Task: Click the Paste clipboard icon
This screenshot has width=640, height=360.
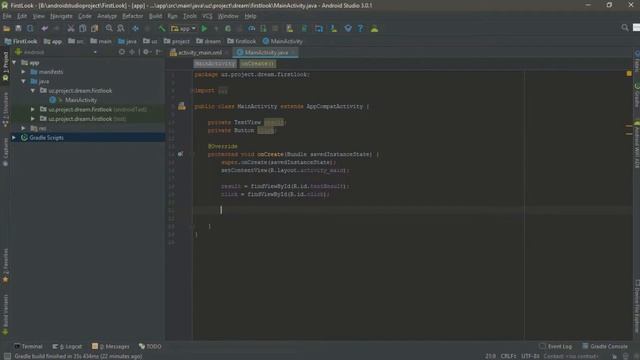Action: click(x=95, y=29)
